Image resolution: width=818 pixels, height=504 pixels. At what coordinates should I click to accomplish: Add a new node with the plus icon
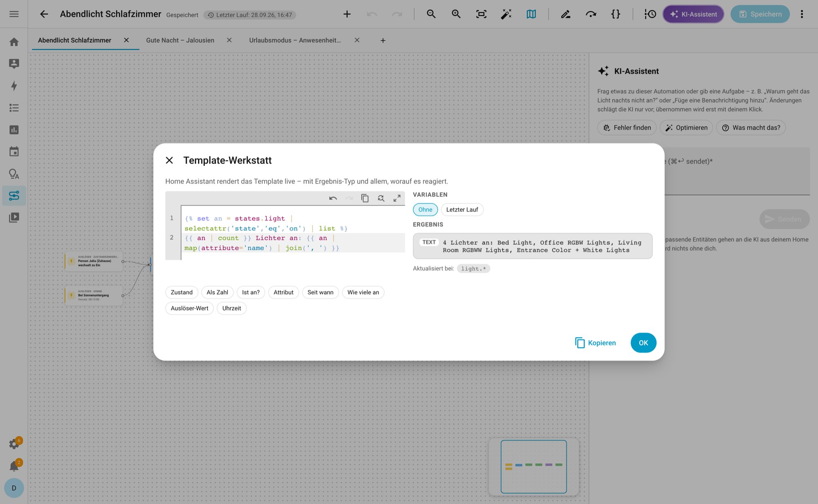tap(347, 14)
